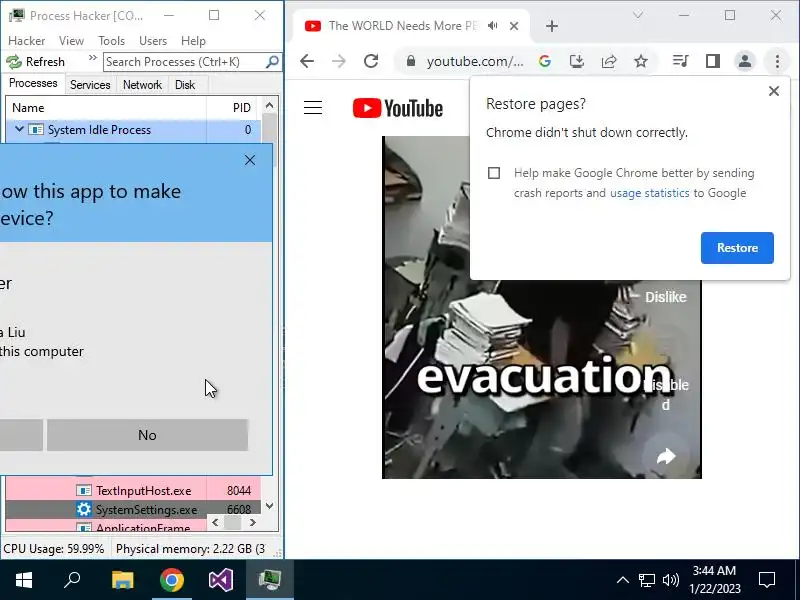Click the Chrome taskbar icon
800x600 pixels.
(172, 580)
